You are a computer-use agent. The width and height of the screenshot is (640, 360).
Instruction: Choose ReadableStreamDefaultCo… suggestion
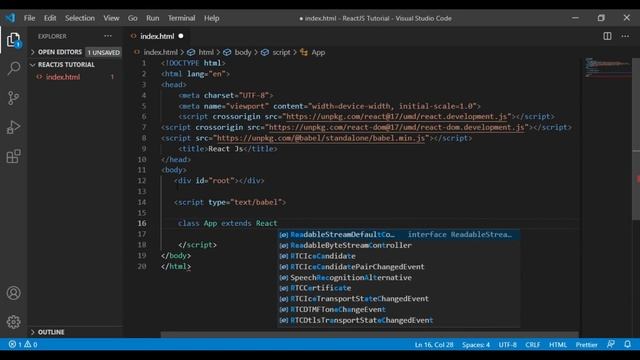(x=399, y=234)
